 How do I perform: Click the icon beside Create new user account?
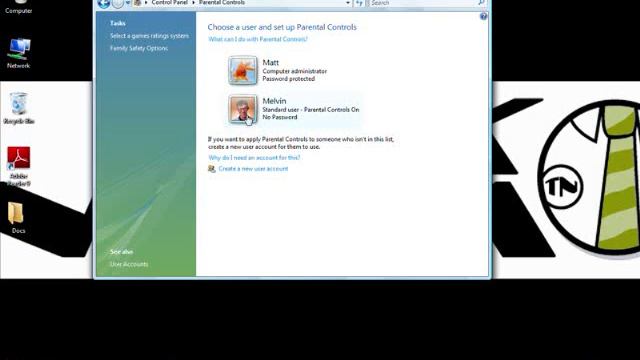[211, 169]
